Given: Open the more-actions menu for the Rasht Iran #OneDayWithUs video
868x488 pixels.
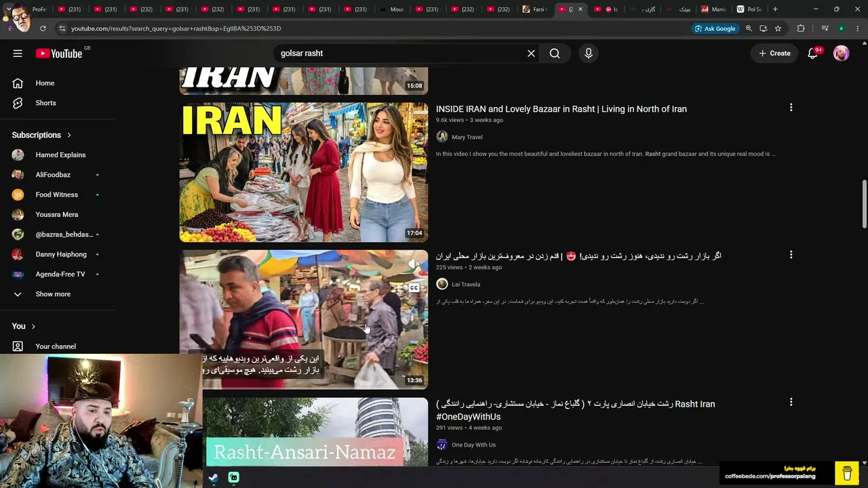Looking at the screenshot, I should (791, 402).
